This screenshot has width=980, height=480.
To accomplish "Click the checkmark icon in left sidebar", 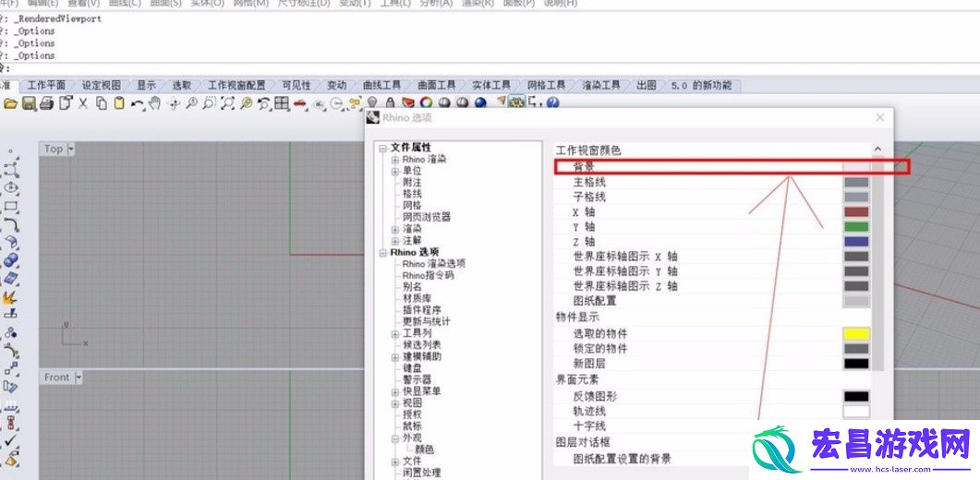I will (11, 442).
